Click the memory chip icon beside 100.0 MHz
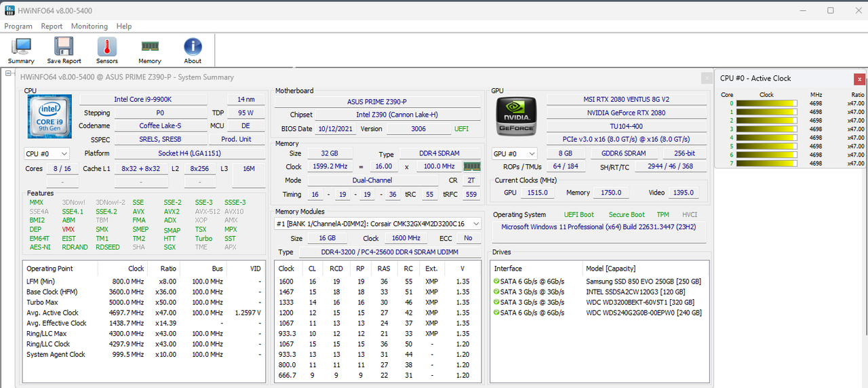 click(x=471, y=166)
